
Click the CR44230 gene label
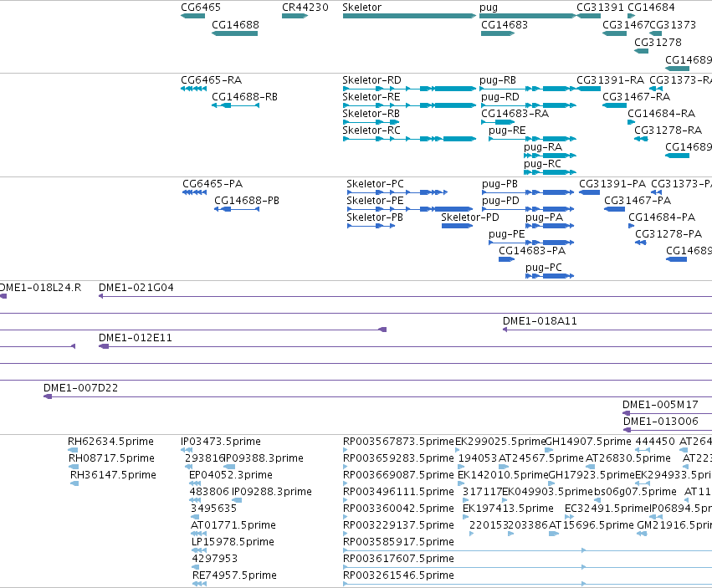(305, 8)
